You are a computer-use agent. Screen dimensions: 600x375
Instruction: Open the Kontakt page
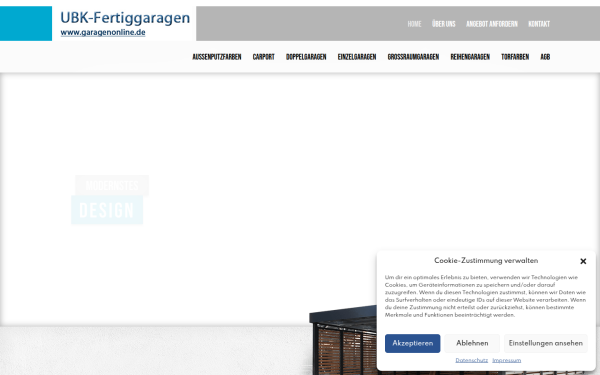(x=539, y=24)
